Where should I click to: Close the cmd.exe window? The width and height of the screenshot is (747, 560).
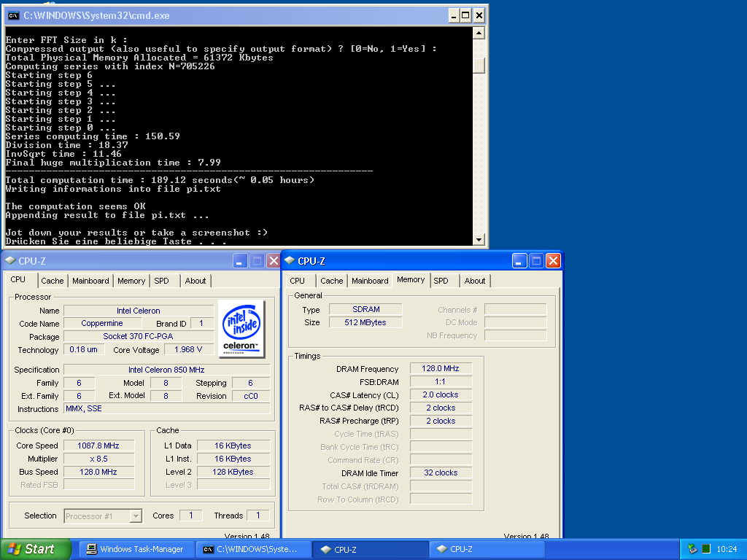pyautogui.click(x=479, y=16)
